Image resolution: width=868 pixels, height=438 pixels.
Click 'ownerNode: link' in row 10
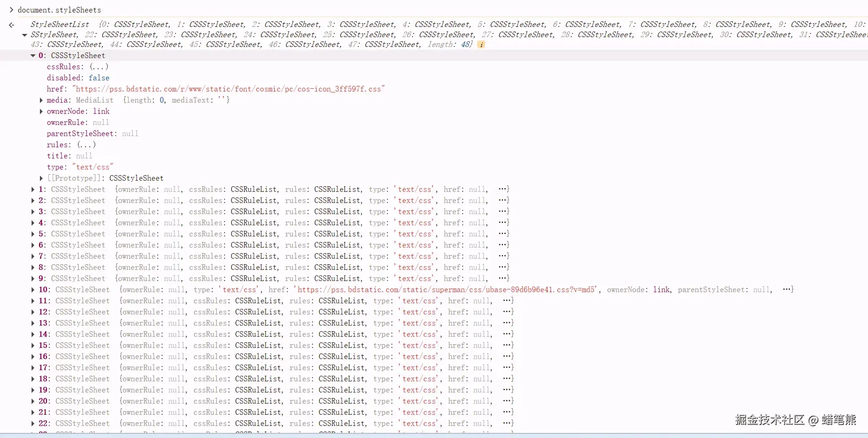pos(638,290)
